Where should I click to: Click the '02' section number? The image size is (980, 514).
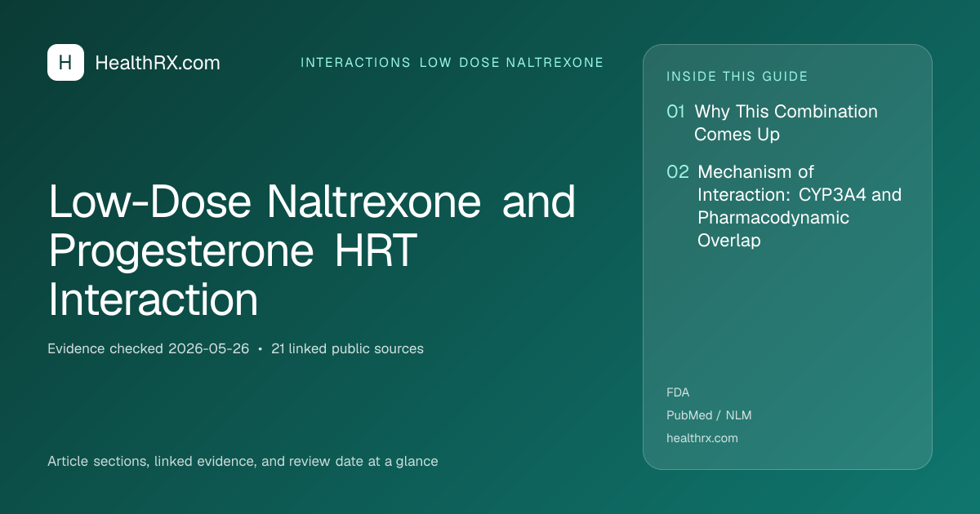(678, 172)
